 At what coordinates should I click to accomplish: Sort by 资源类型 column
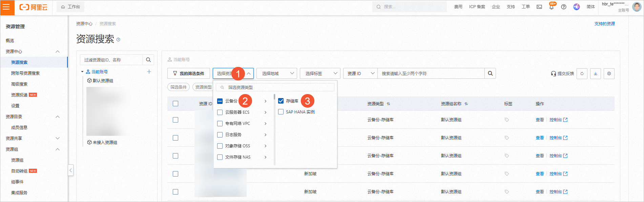pos(388,104)
